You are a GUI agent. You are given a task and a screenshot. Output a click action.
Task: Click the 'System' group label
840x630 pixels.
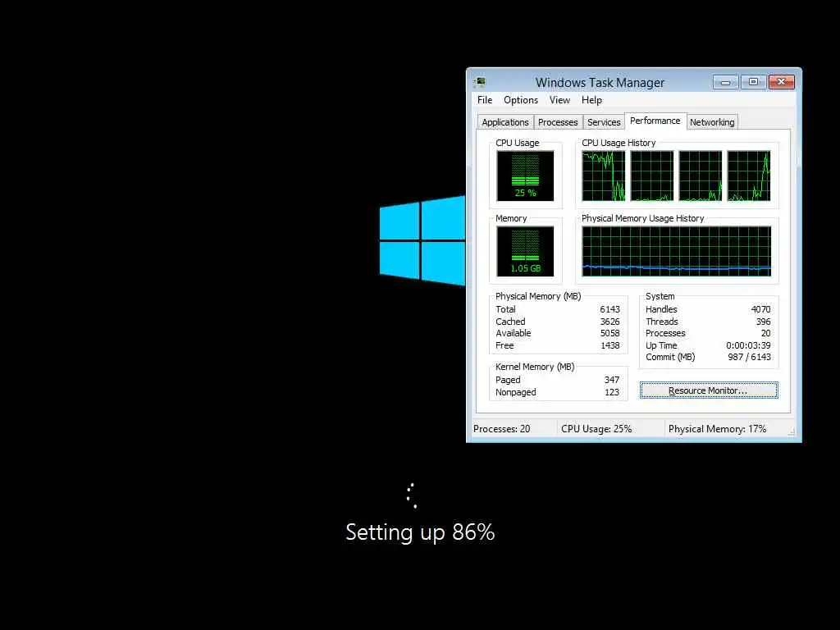point(660,296)
